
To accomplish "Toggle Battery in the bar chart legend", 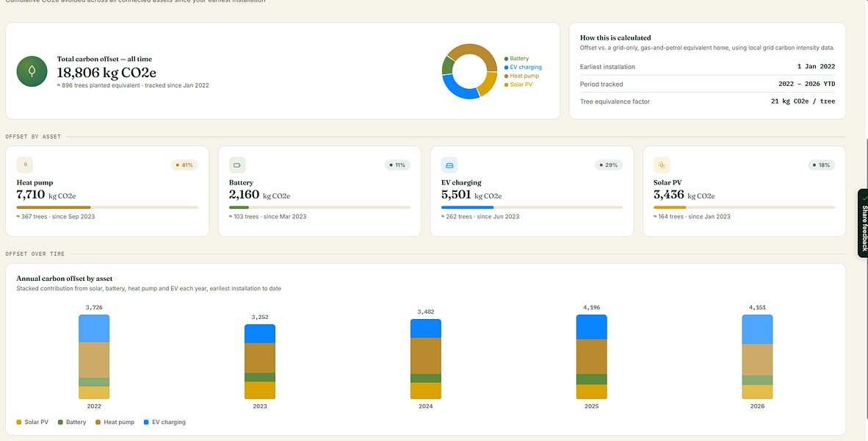I will coord(72,422).
